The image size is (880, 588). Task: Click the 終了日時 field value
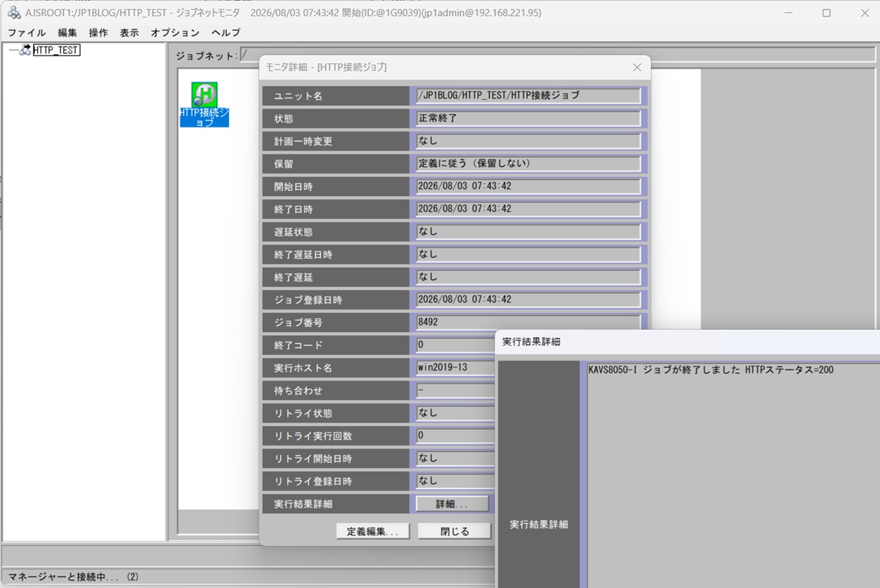click(x=528, y=209)
